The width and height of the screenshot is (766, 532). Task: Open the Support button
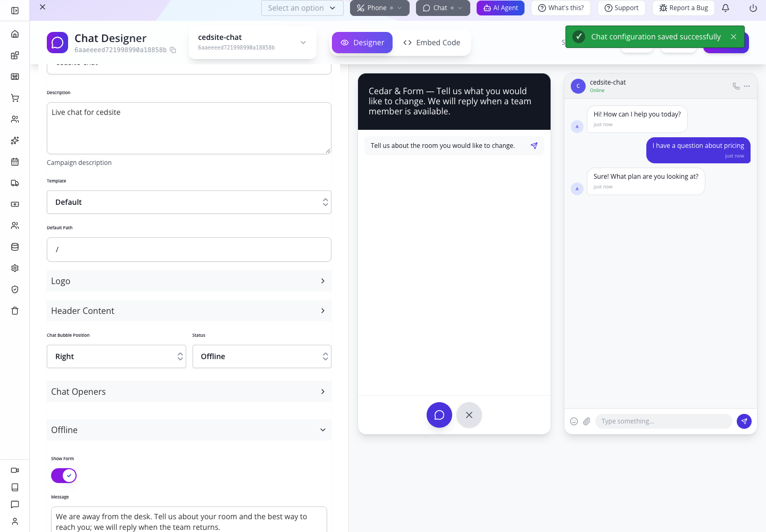pyautogui.click(x=621, y=8)
